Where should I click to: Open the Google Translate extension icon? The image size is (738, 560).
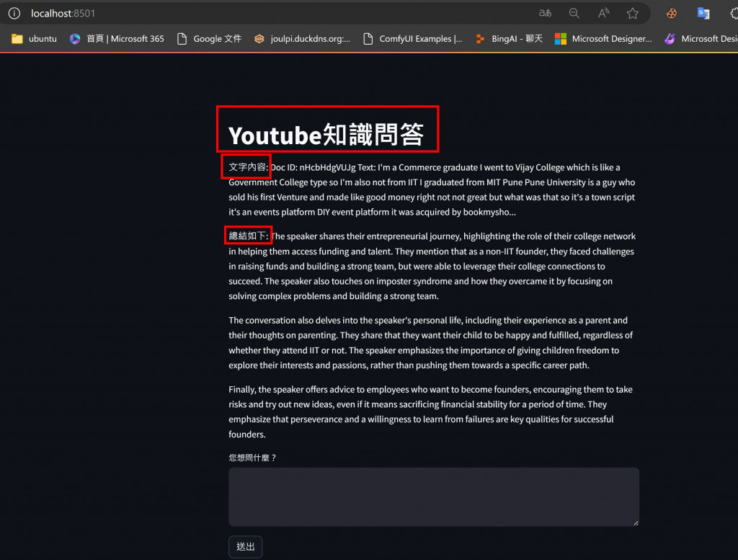point(703,13)
